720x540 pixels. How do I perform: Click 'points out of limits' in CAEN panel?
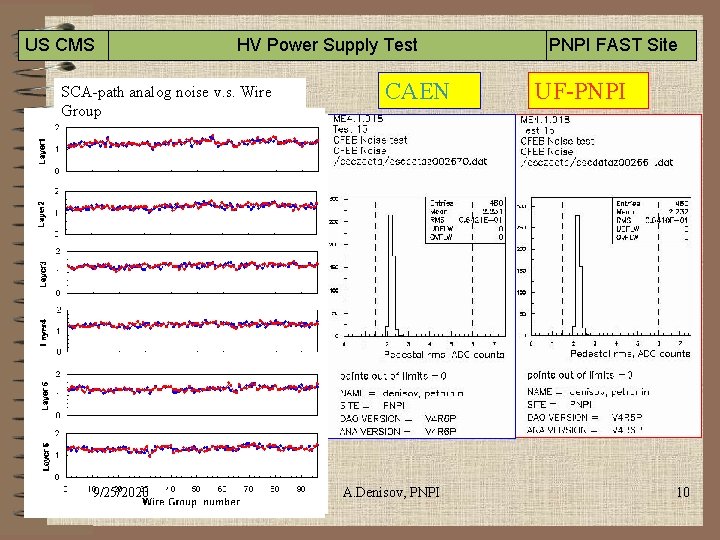pos(393,376)
